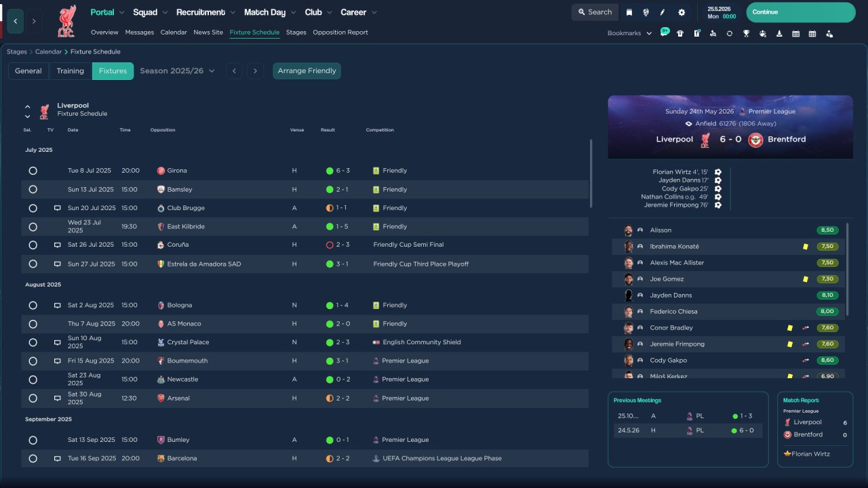Click the goal icon beside Florian Wirtz

pos(717,172)
